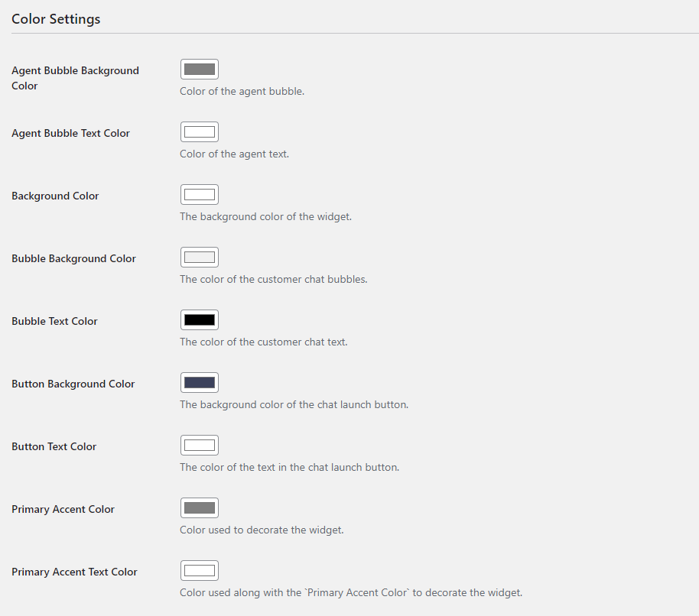Click the Bubble Text Color label
The image size is (699, 616).
click(x=54, y=321)
